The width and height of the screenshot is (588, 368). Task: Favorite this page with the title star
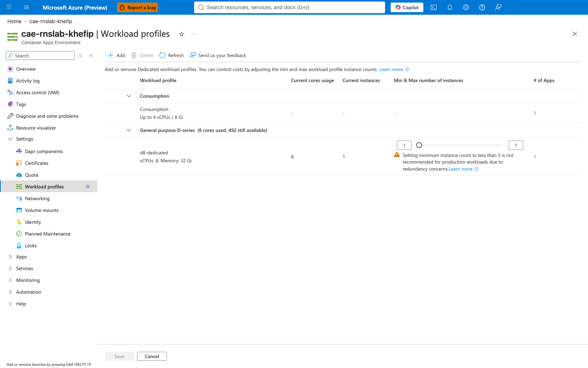182,34
